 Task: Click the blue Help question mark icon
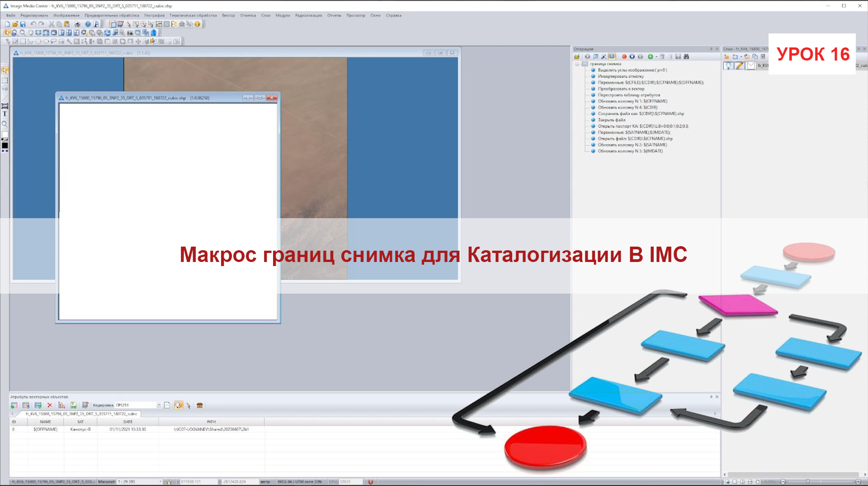[88, 24]
